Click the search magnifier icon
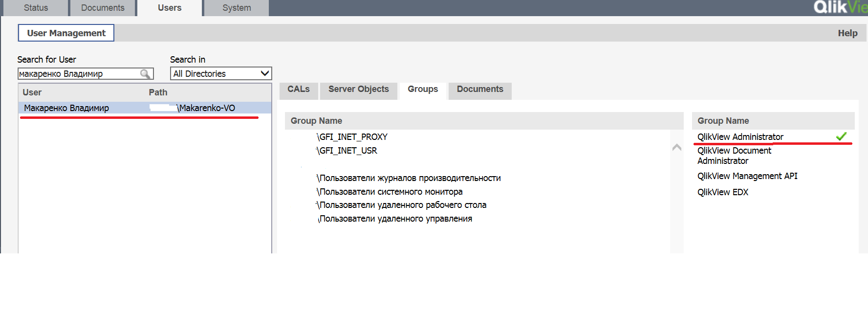The width and height of the screenshot is (868, 317). pyautogui.click(x=145, y=74)
